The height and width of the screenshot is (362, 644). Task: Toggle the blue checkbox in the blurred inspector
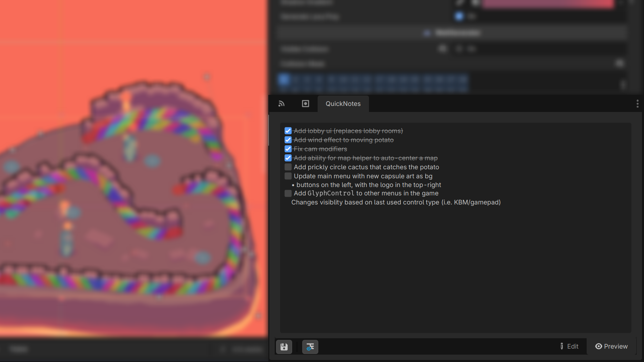459,16
